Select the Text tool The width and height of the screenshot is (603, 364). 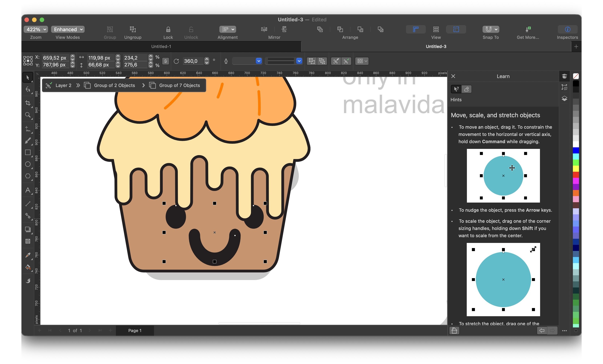pyautogui.click(x=28, y=190)
